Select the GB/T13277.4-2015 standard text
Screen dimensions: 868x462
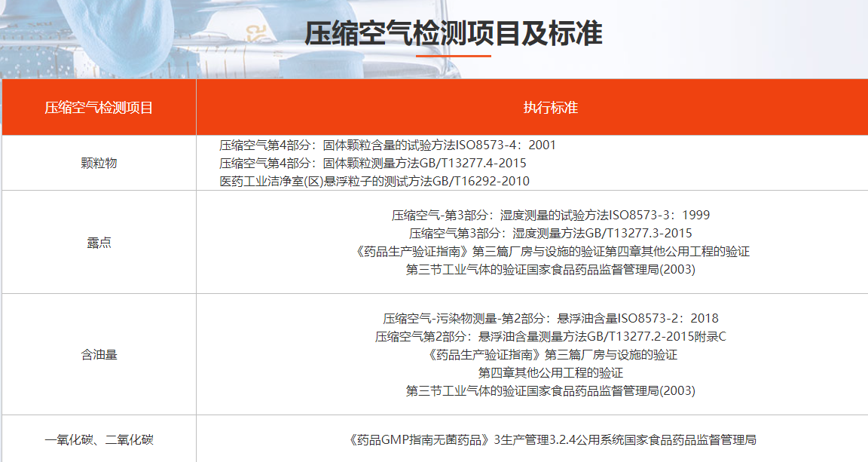[372, 163]
